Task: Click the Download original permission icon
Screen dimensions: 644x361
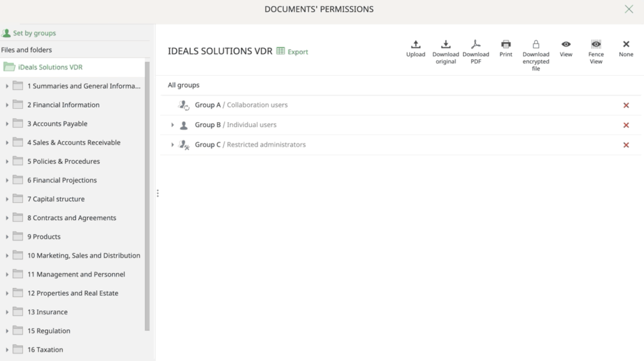Action: pyautogui.click(x=446, y=44)
